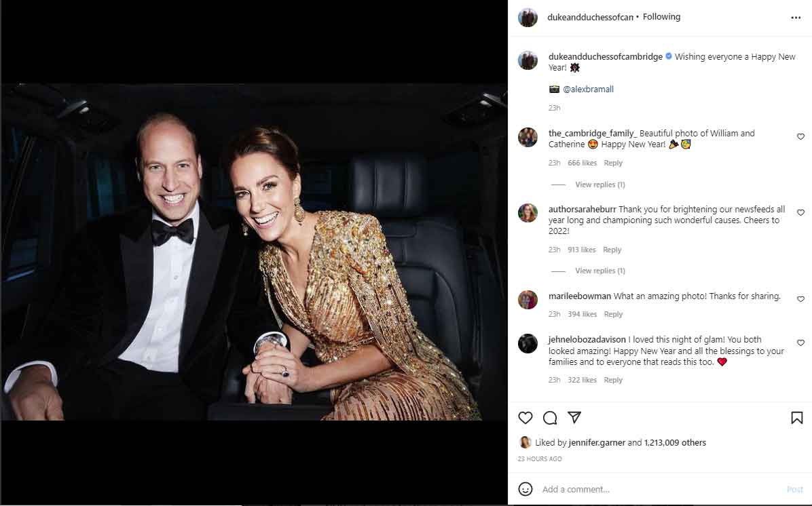Reply to marileebowman's comment
Viewport: 812px width, 506px height.
coord(613,314)
